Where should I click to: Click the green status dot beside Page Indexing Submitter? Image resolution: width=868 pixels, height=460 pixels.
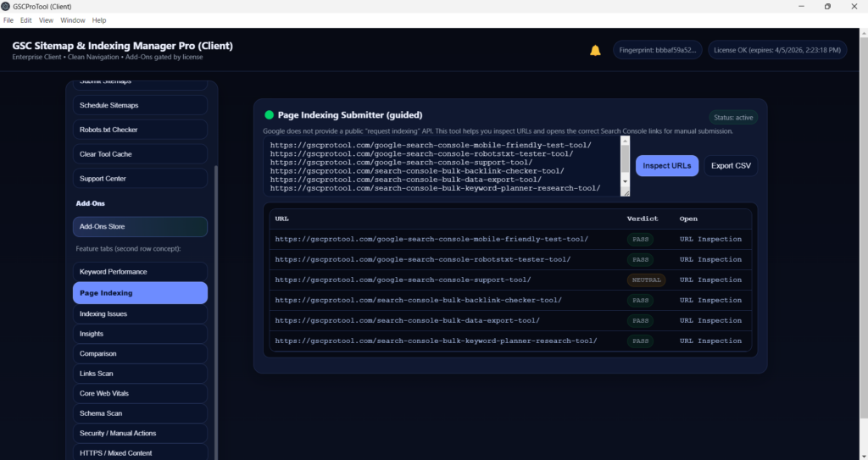click(269, 115)
